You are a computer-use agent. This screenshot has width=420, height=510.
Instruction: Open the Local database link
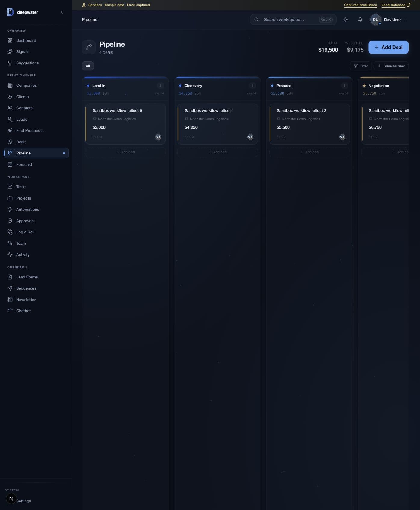(x=396, y=5)
